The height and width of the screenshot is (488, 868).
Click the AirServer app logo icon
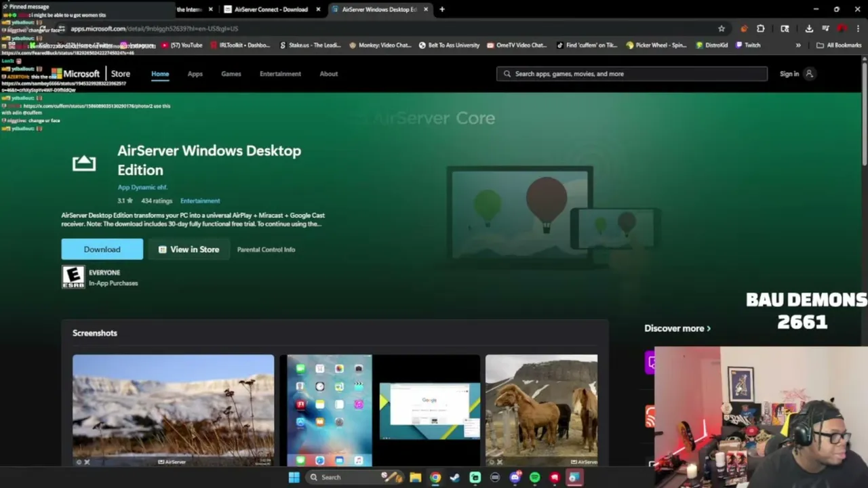pyautogui.click(x=84, y=163)
